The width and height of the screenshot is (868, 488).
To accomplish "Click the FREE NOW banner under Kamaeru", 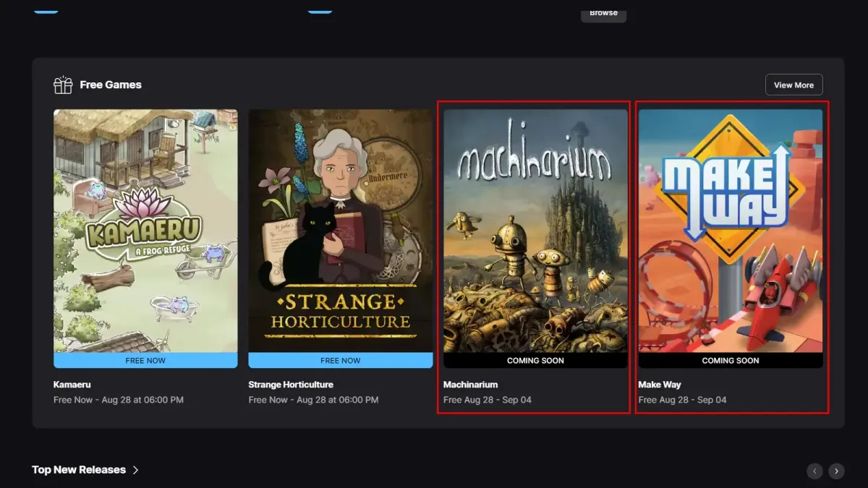I will pos(145,361).
